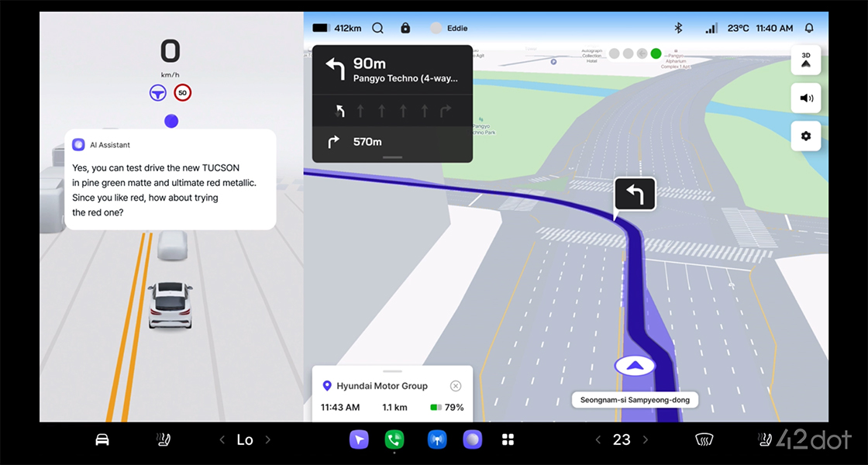Toggle the 3D map view
The height and width of the screenshot is (465, 868).
click(805, 60)
